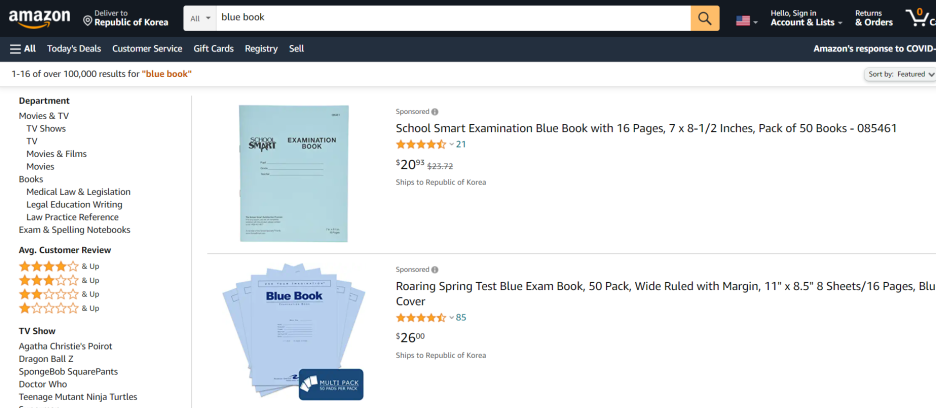Go to Gift Cards
The width and height of the screenshot is (936, 408).
pyautogui.click(x=214, y=49)
